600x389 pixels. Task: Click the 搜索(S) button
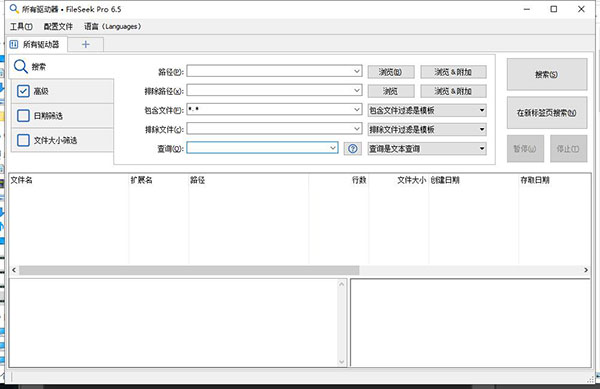pos(547,74)
